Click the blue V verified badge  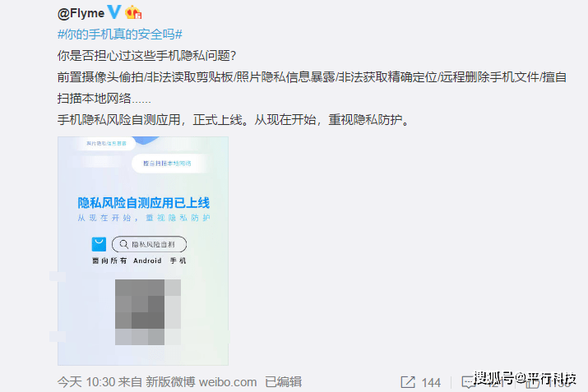[x=114, y=12]
